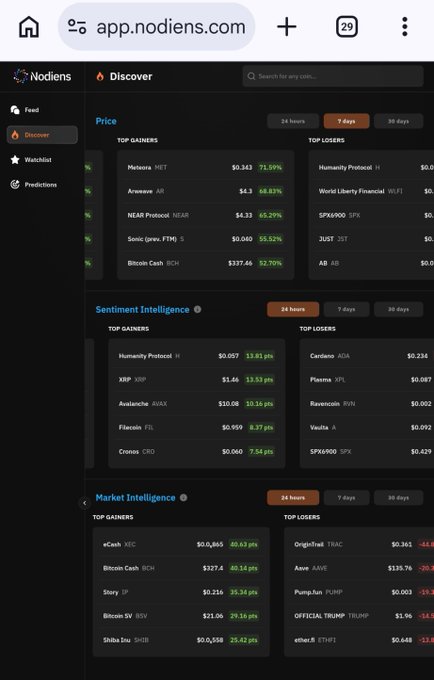
Task: Open OriginTrail TRAC row
Action: [361, 544]
